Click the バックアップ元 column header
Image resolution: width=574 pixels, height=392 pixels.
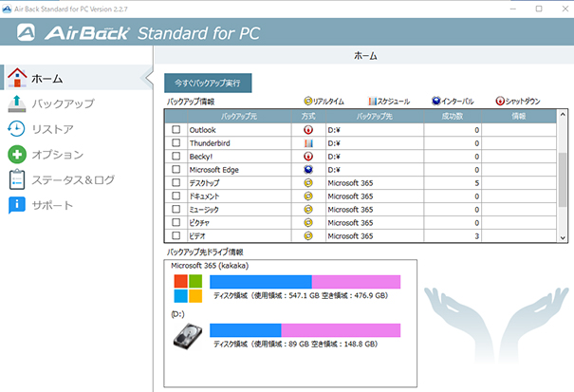click(x=239, y=116)
